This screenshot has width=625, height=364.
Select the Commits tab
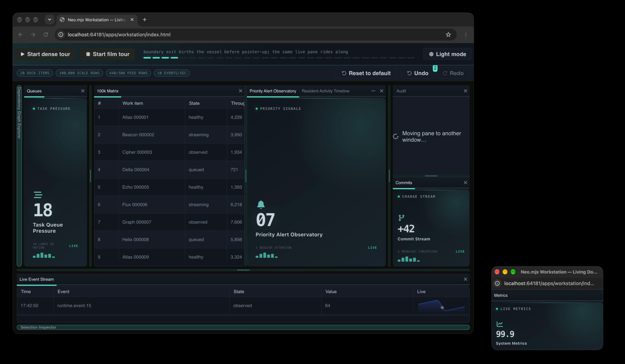coord(404,183)
